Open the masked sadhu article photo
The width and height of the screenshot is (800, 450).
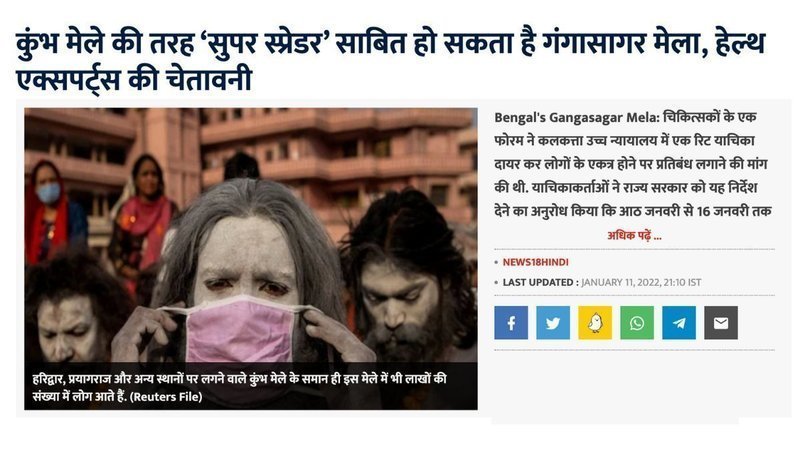(251, 259)
